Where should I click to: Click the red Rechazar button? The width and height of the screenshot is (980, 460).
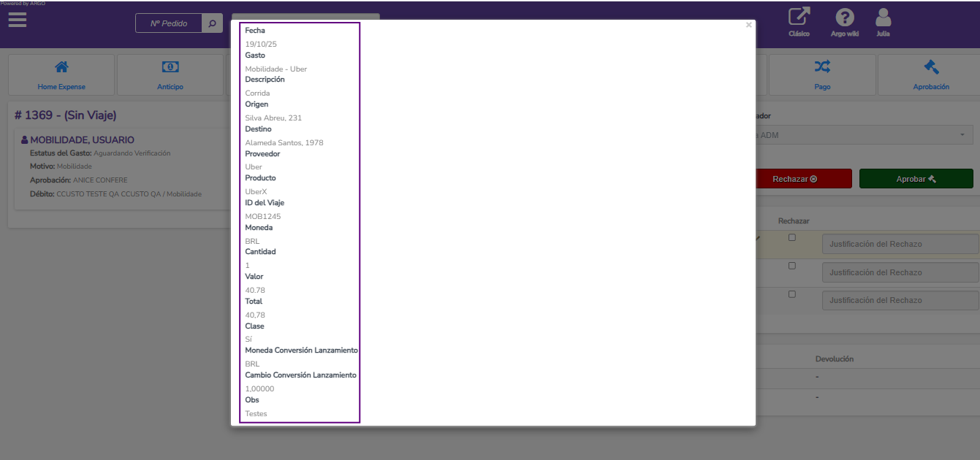point(803,179)
